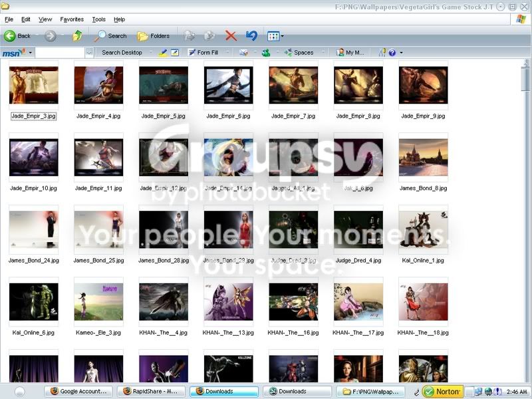Open the View menu
The image size is (532, 399).
tap(45, 19)
